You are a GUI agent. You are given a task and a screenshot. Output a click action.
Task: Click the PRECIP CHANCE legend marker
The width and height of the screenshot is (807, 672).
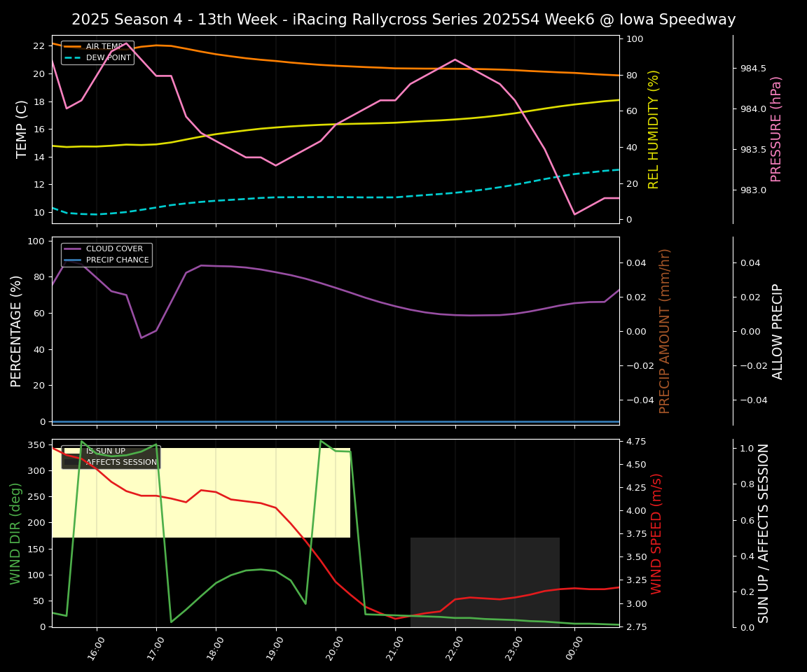[72, 260]
